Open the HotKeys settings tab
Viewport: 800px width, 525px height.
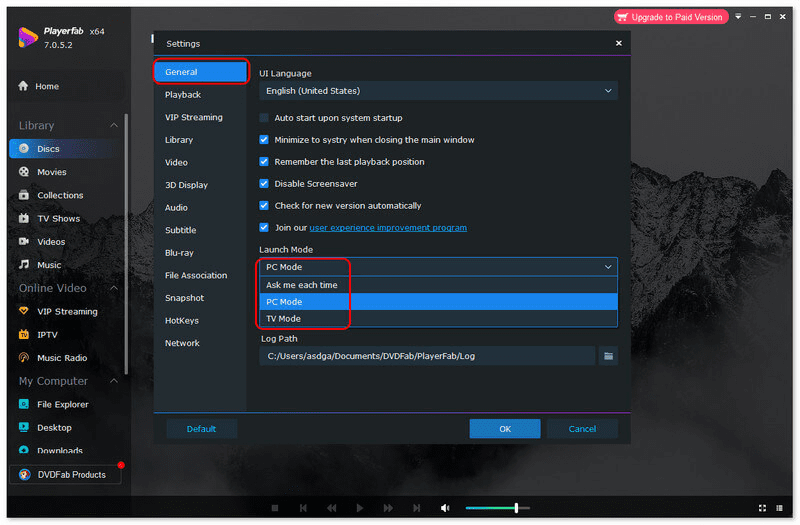click(182, 321)
